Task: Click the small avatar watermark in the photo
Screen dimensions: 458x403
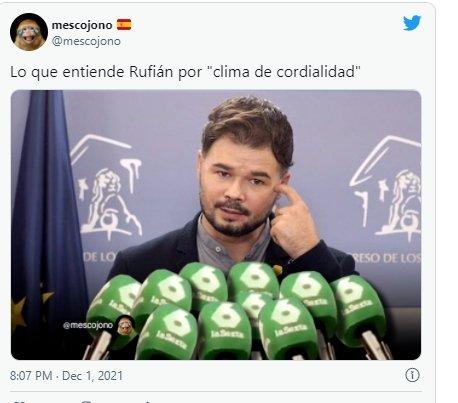Action: click(x=126, y=325)
